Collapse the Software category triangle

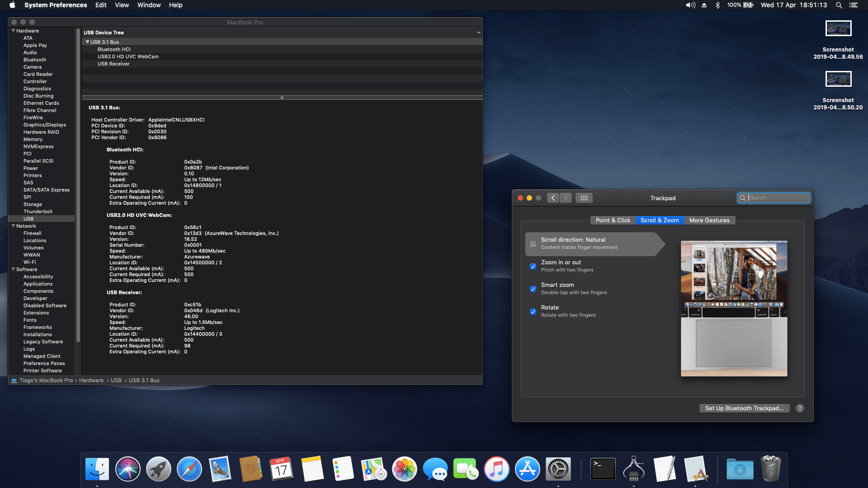click(13, 269)
